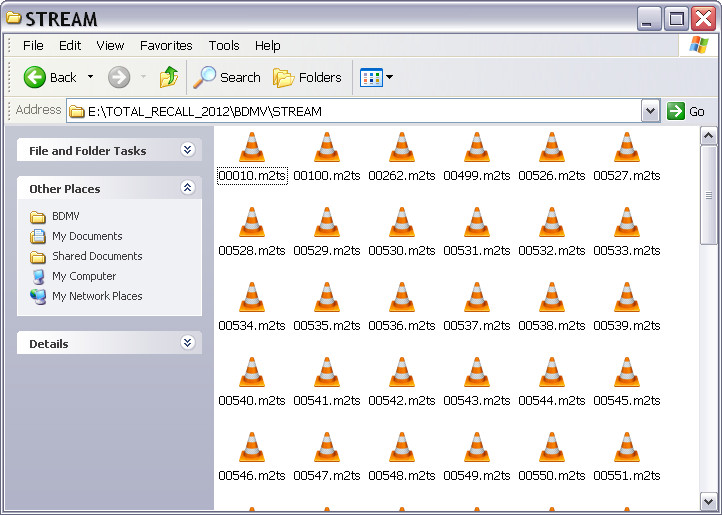Image resolution: width=722 pixels, height=515 pixels.
Task: Select the 00534.m2ts file icon
Action: tap(252, 298)
